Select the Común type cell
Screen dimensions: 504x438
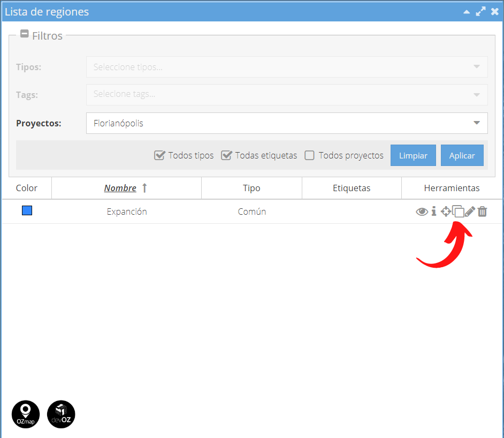(251, 212)
